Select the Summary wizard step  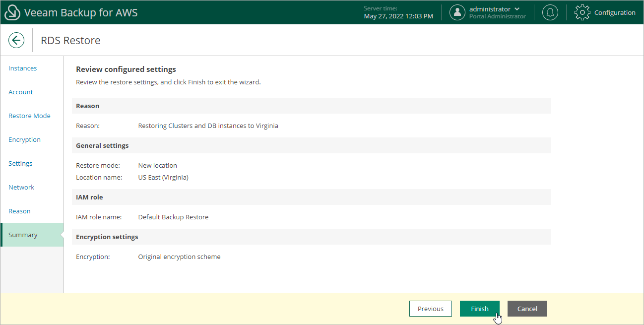pos(23,235)
